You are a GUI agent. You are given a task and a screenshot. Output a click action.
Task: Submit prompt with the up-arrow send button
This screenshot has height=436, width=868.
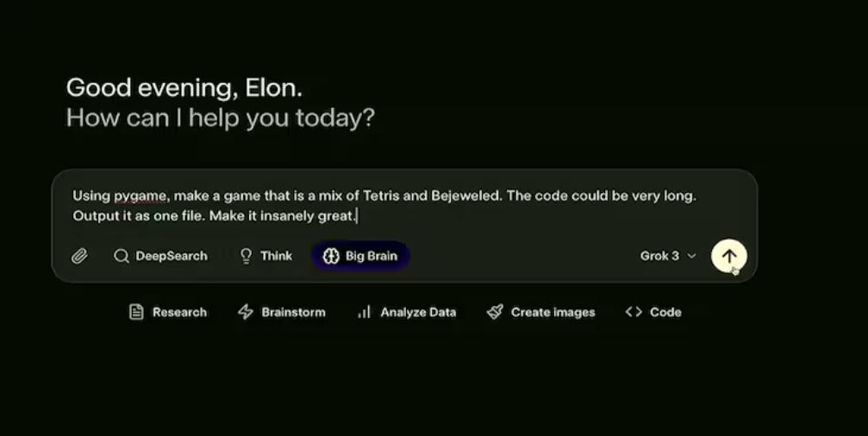tap(729, 256)
